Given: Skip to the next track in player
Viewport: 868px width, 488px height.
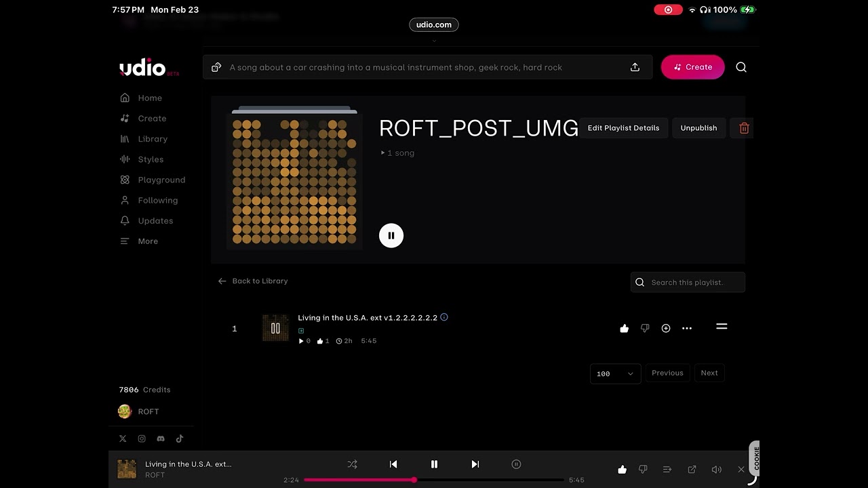Looking at the screenshot, I should 475,464.
